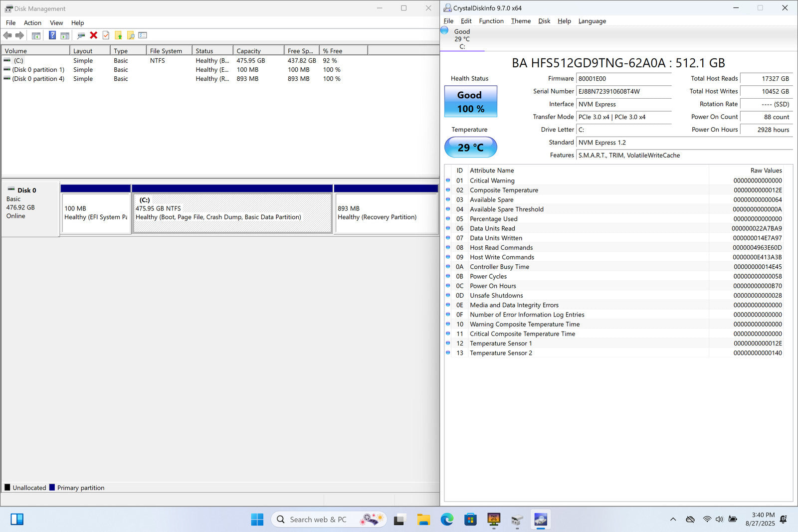Click the 29 °C temperature button
798x532 pixels.
click(x=470, y=148)
